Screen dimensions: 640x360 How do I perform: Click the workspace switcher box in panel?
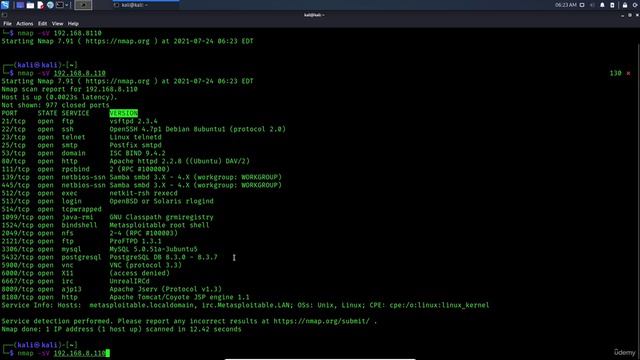(x=83, y=5)
